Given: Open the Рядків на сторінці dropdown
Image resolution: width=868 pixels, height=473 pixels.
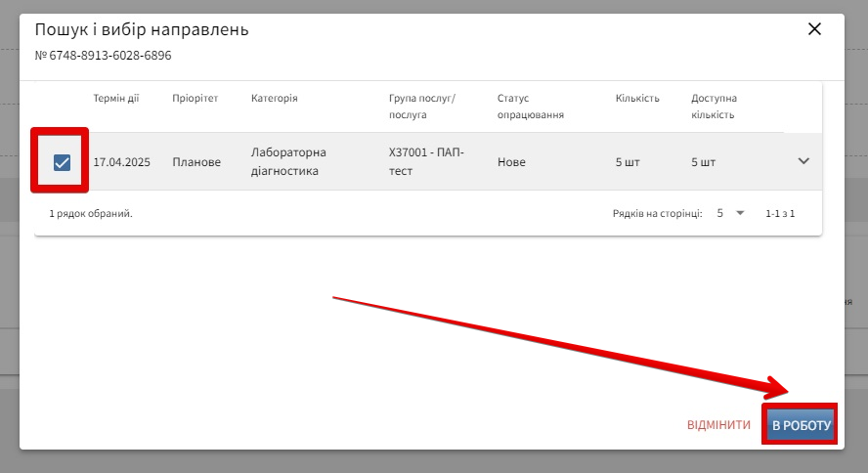Looking at the screenshot, I should 730,213.
